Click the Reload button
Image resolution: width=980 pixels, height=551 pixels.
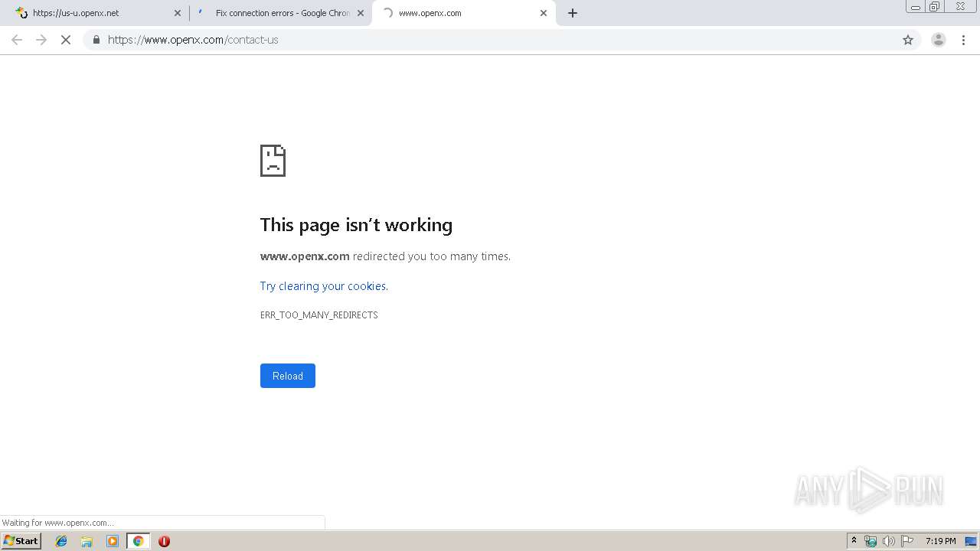[x=288, y=376]
